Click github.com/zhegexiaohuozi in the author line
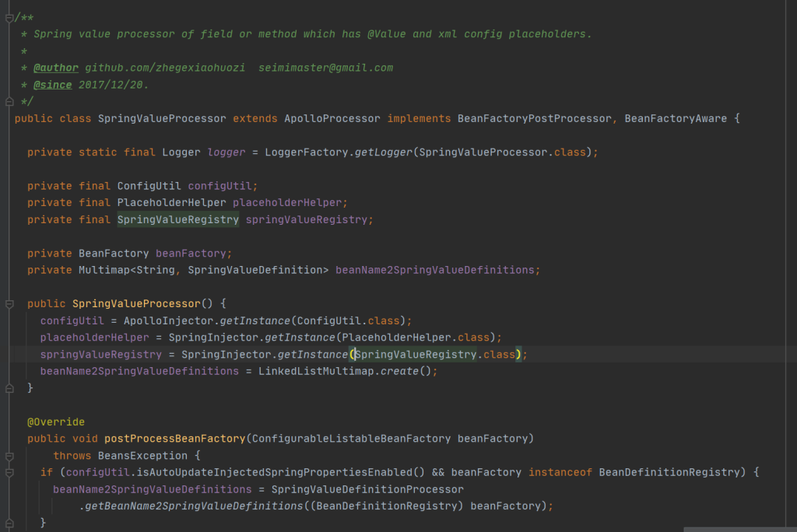Screen dimensions: 797x532 tap(165, 68)
